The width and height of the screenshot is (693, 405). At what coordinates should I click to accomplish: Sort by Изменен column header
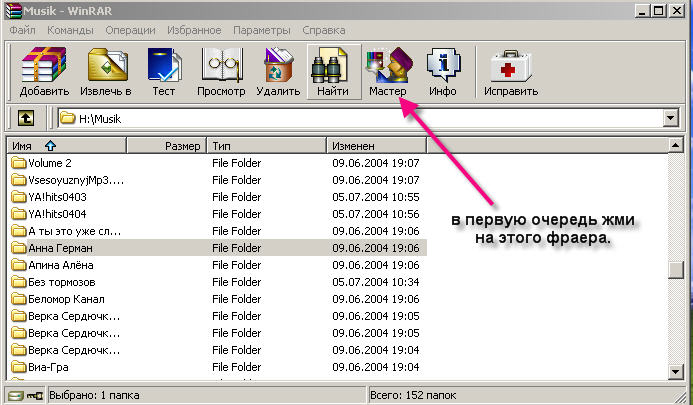point(377,145)
